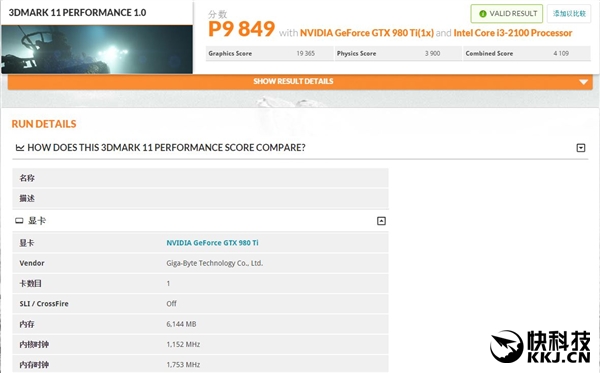Viewport: 600px width, 373px height.
Task: Click the green info icon in VALID RESULT
Action: (x=483, y=14)
